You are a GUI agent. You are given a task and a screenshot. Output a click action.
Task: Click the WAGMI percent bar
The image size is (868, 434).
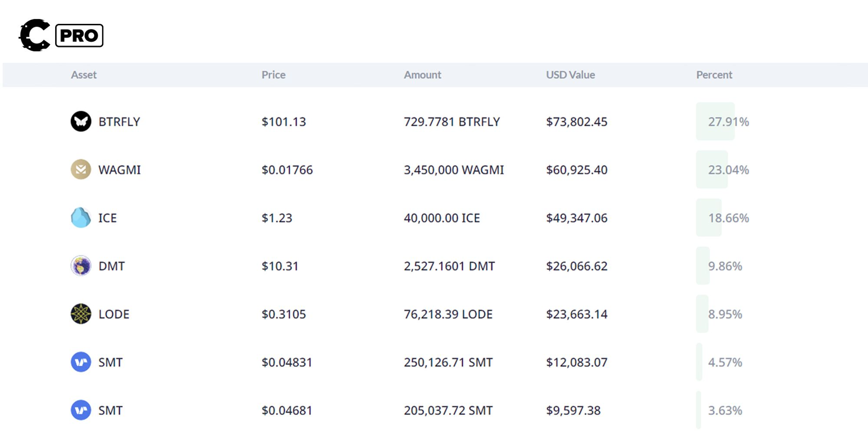(712, 170)
